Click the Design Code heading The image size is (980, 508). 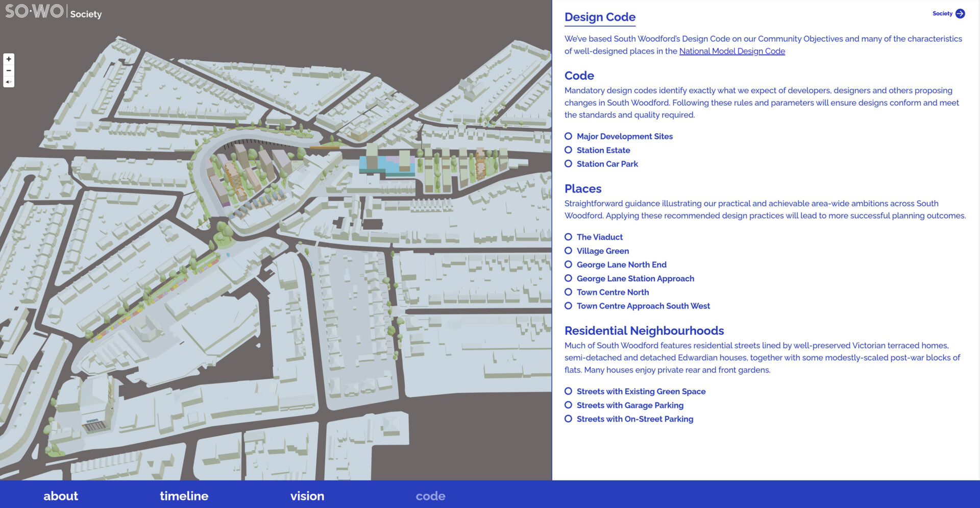coord(600,17)
